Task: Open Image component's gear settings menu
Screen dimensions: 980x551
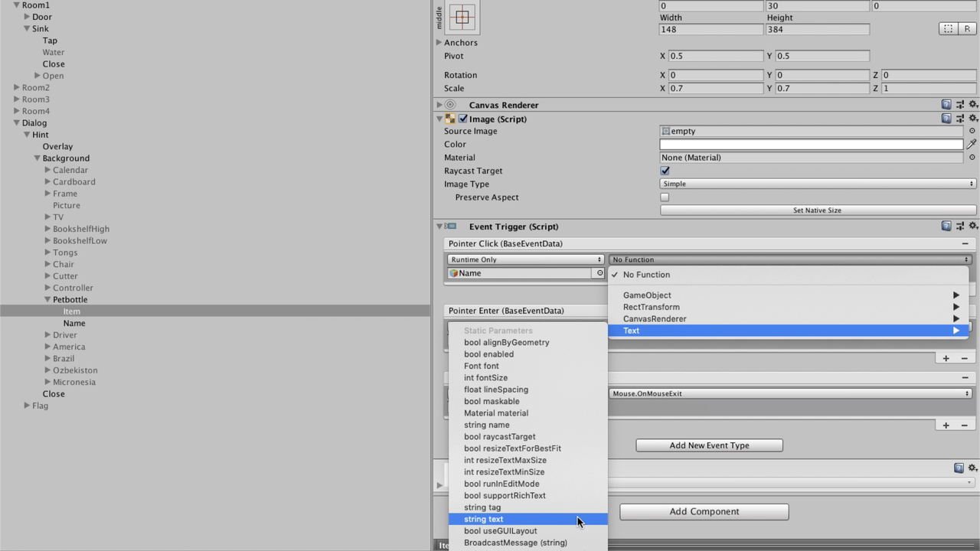Action: tap(973, 119)
